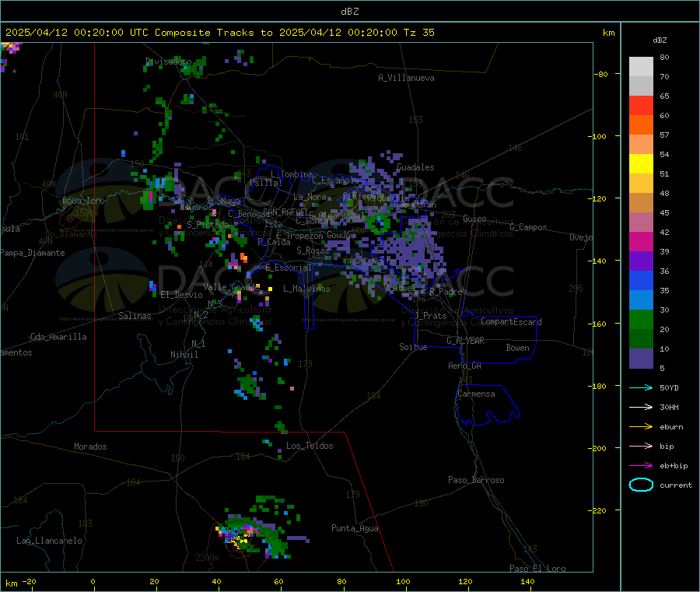Screen dimensions: 700x592
Task: Pick the slate purple 10–5 dBZ swatch
Action: (641, 358)
